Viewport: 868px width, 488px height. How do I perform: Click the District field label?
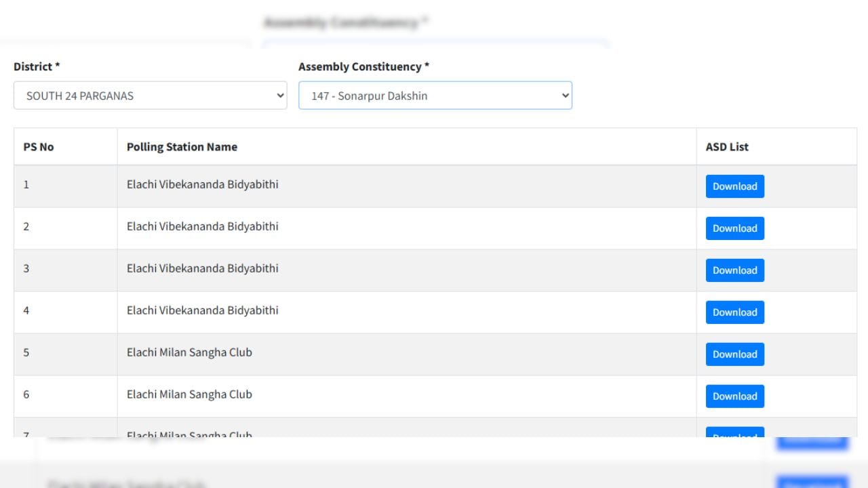(x=37, y=66)
